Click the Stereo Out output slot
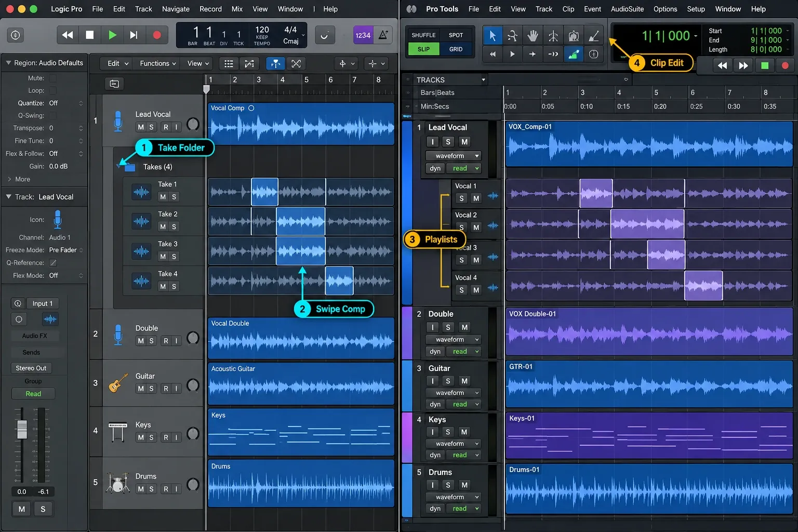The image size is (798, 532). coord(31,368)
